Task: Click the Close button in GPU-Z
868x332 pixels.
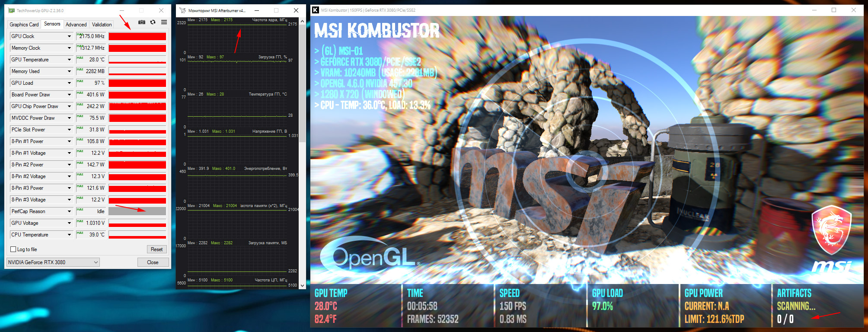Action: (x=153, y=262)
